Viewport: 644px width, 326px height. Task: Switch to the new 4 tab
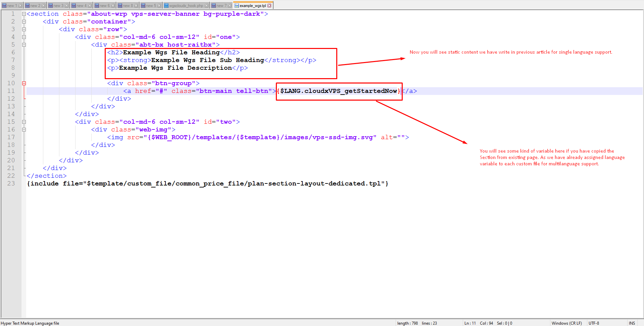(81, 6)
